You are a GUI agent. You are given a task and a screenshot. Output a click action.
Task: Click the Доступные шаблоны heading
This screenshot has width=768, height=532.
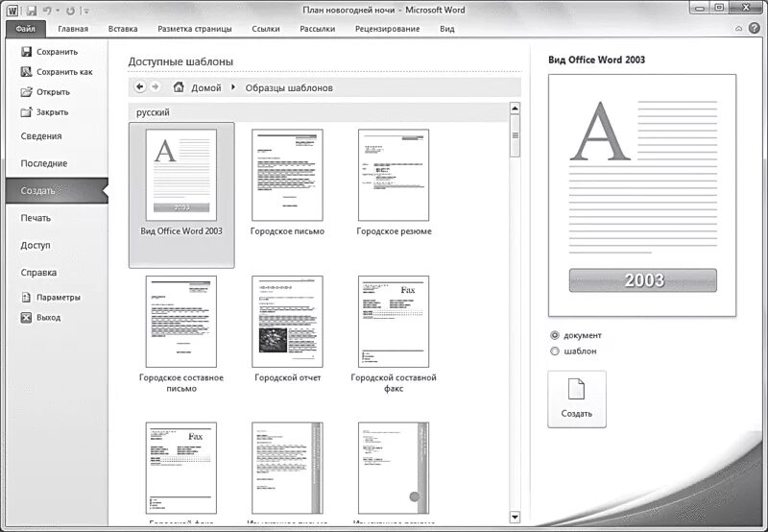tap(180, 61)
